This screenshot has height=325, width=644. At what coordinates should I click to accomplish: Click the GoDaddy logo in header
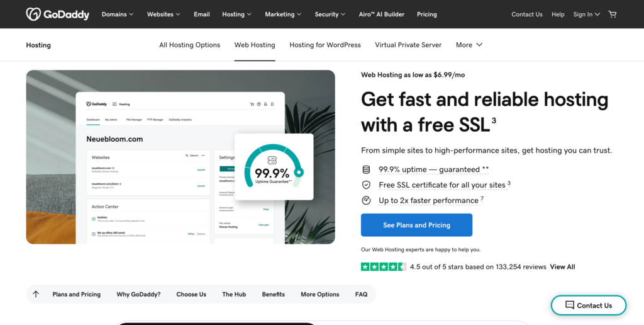click(57, 14)
